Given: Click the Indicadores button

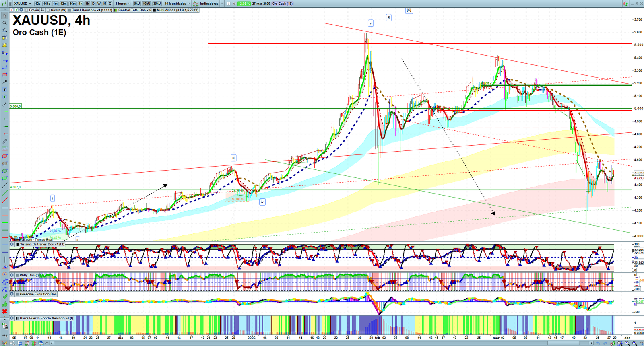Looking at the screenshot, I should pyautogui.click(x=206, y=4).
